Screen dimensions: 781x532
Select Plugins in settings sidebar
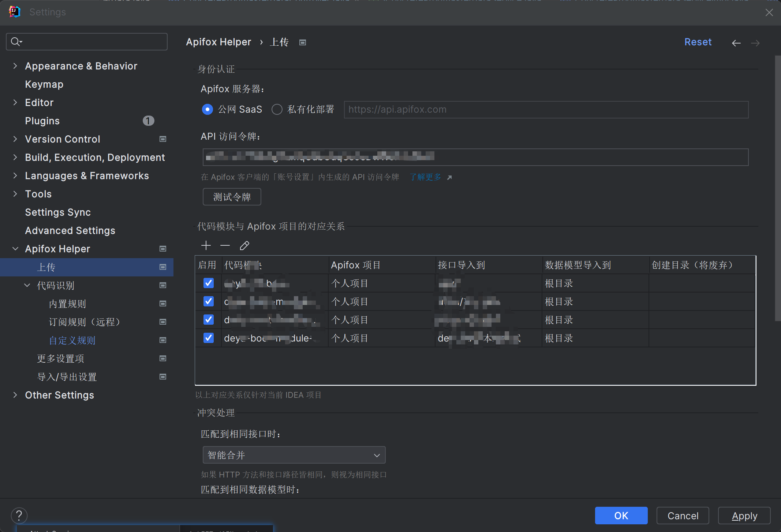point(42,121)
